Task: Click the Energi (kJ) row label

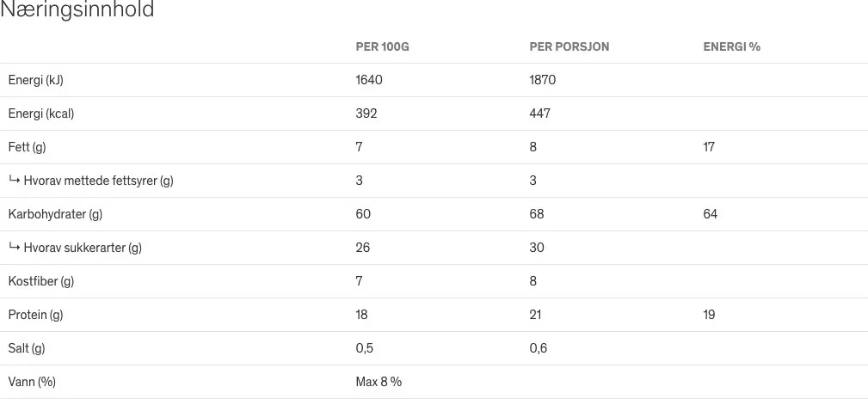Action: [x=35, y=80]
